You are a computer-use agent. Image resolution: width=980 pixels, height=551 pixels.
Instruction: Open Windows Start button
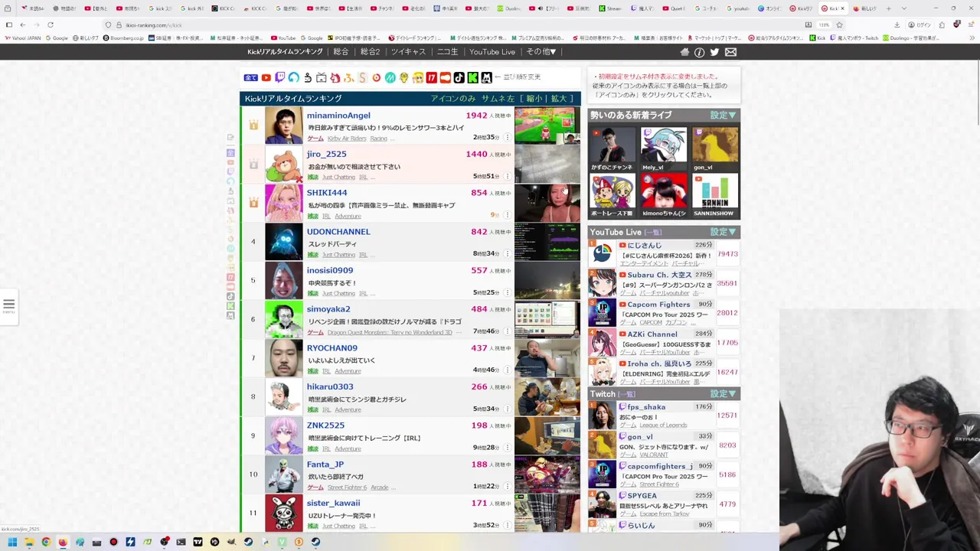(12, 542)
